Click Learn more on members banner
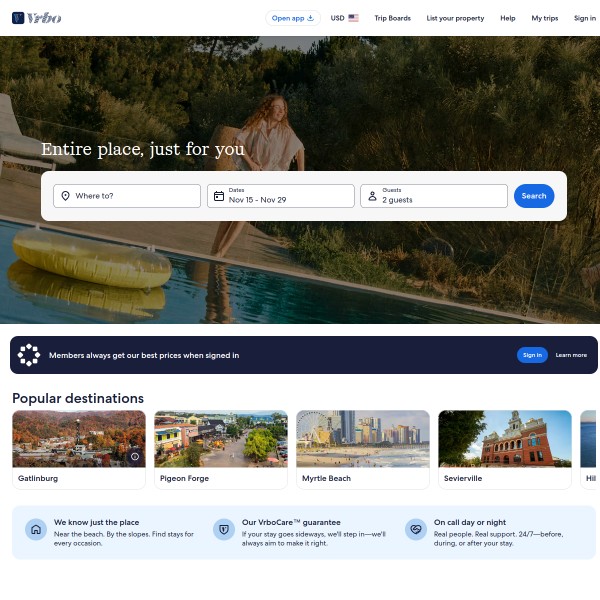Image resolution: width=600 pixels, height=600 pixels. [571, 355]
